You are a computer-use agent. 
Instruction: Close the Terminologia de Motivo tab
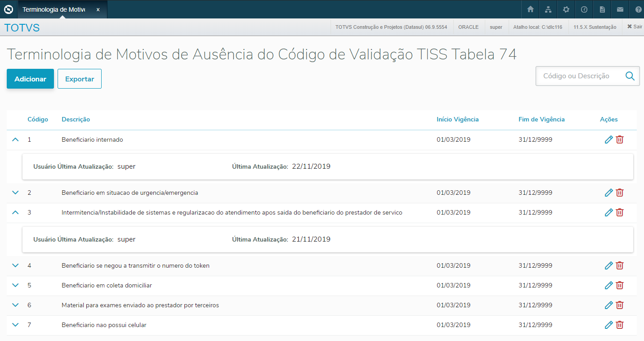[x=98, y=9]
